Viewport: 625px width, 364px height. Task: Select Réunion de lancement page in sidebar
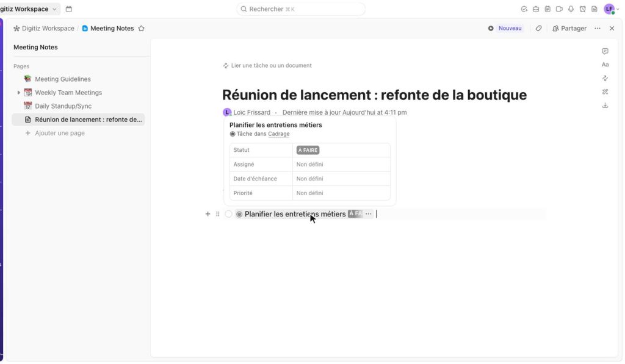(78, 120)
